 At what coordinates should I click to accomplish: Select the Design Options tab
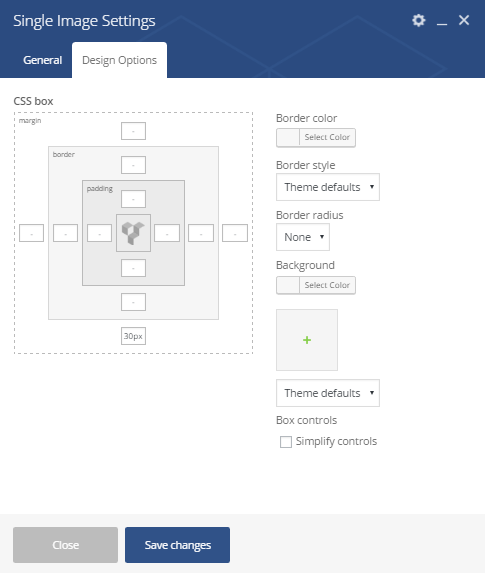[120, 60]
